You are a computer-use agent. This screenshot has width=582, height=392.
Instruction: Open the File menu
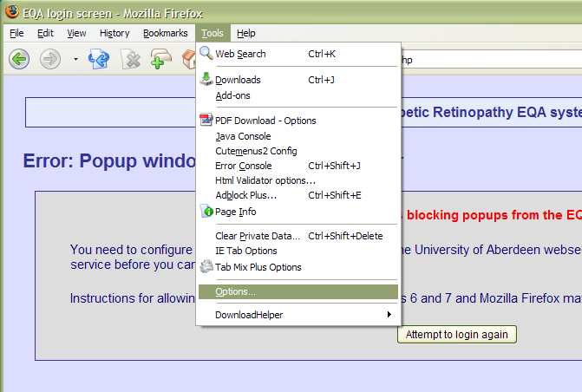click(x=16, y=33)
